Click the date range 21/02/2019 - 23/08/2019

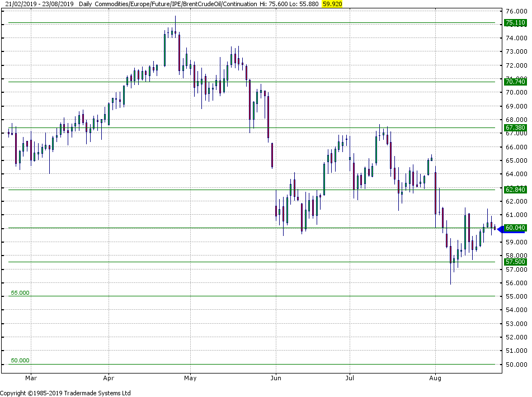click(37, 4)
